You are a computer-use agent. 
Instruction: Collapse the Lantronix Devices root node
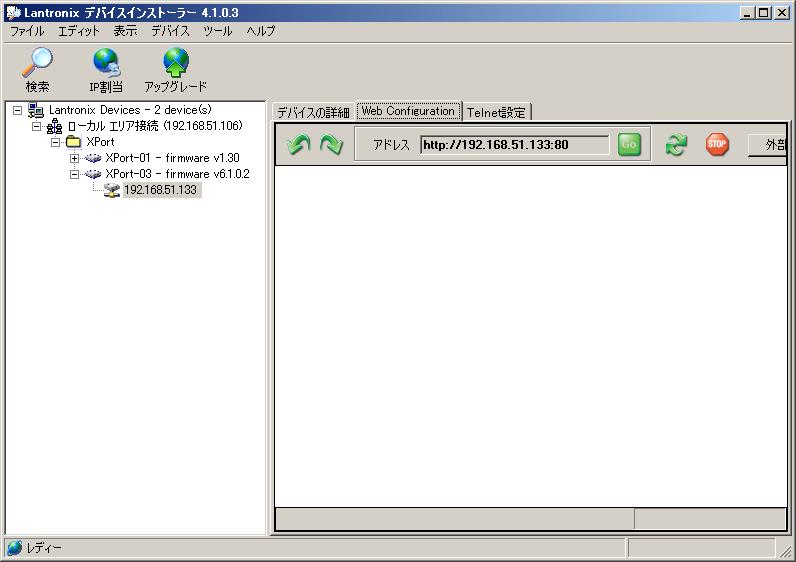(x=17, y=110)
